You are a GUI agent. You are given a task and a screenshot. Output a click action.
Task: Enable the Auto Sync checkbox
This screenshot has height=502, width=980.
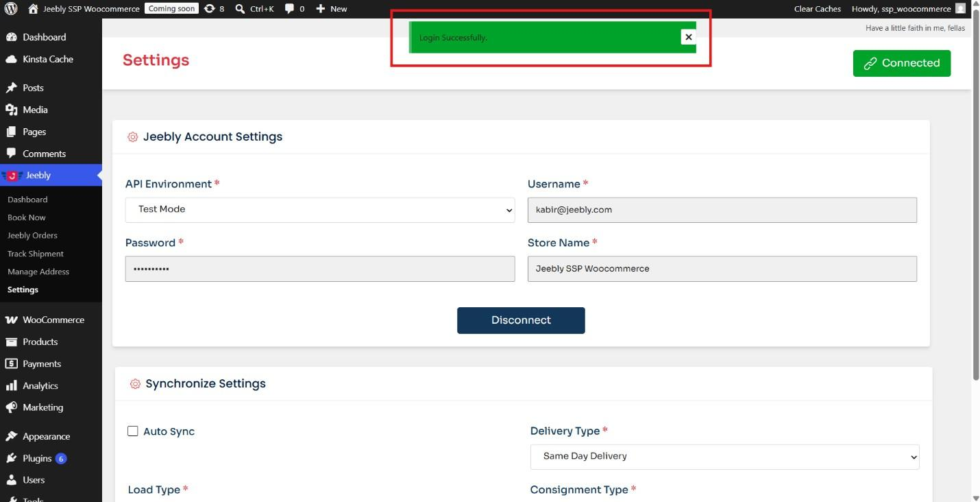133,431
